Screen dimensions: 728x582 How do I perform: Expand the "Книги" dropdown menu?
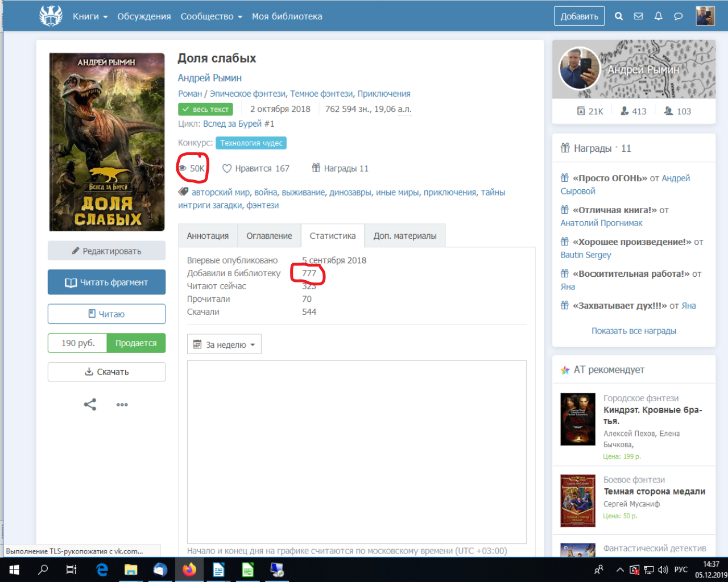(90, 16)
